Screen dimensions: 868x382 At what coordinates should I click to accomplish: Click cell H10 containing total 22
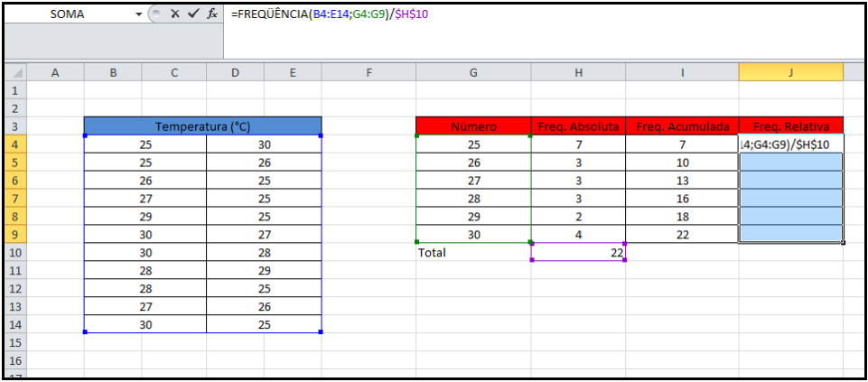[x=578, y=253]
